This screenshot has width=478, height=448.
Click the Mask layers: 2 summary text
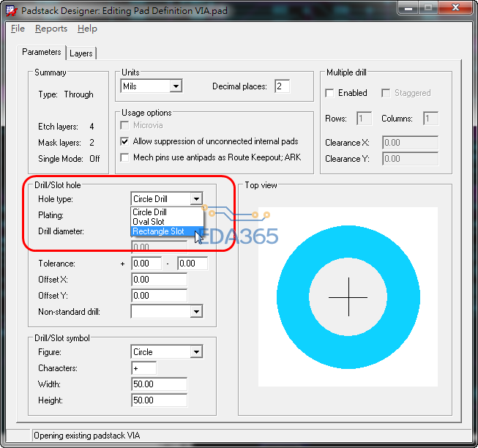[66, 143]
